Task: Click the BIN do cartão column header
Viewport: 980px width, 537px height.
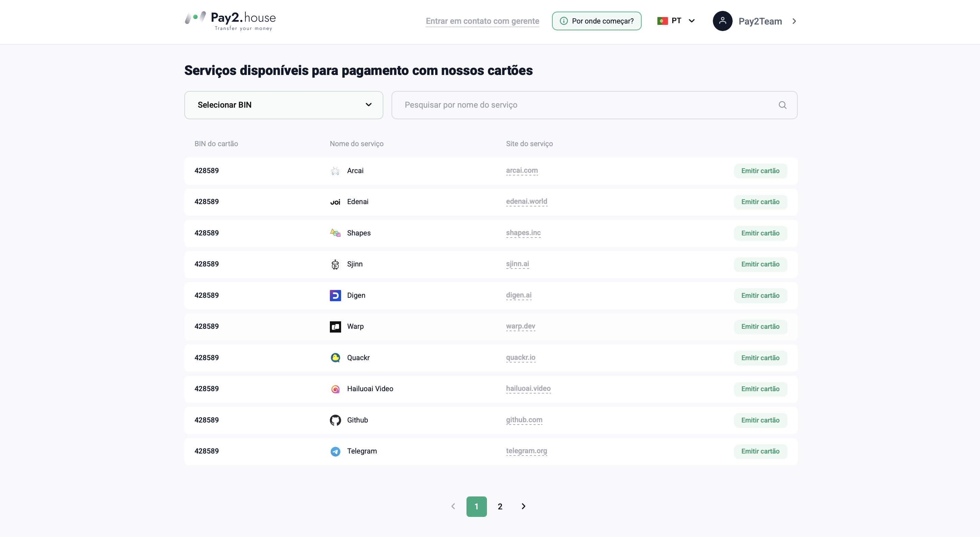Action: click(x=216, y=144)
